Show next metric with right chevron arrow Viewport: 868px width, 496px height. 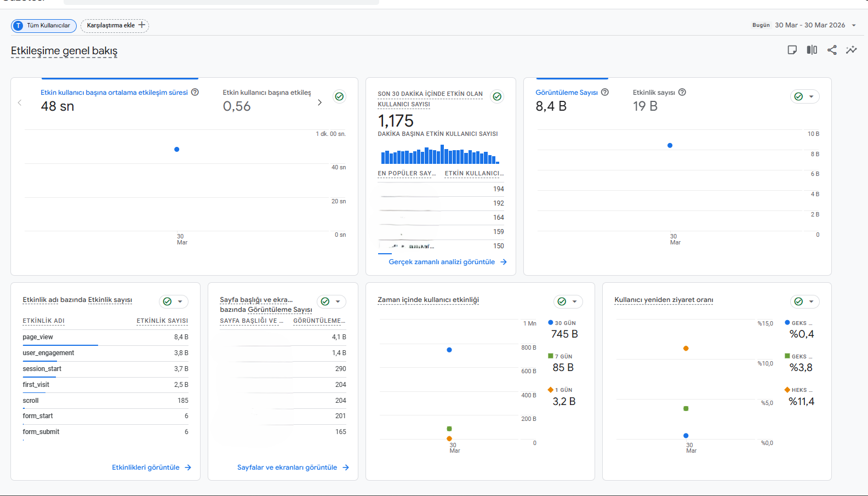(x=320, y=102)
